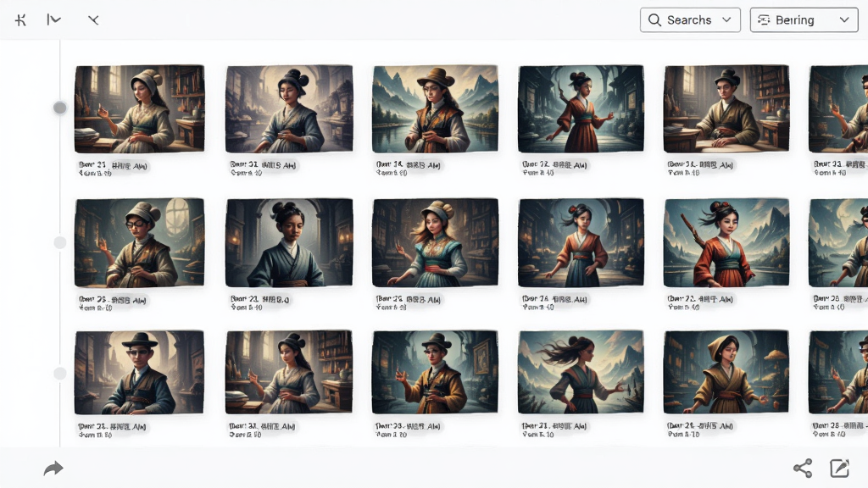Open the thumbnail of the man in an olive robe seated at a desk

tap(726, 108)
